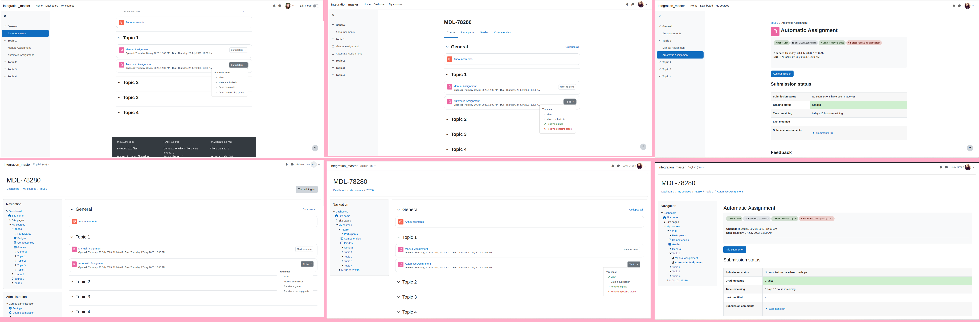Collapse the Topic 3 heading on the tabbed course page
The image size is (980, 322).
[447, 134]
